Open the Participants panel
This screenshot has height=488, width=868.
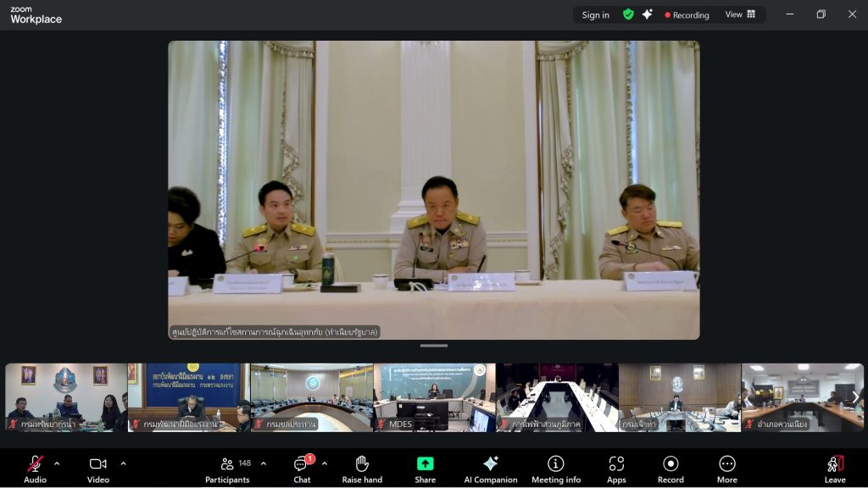click(x=227, y=469)
